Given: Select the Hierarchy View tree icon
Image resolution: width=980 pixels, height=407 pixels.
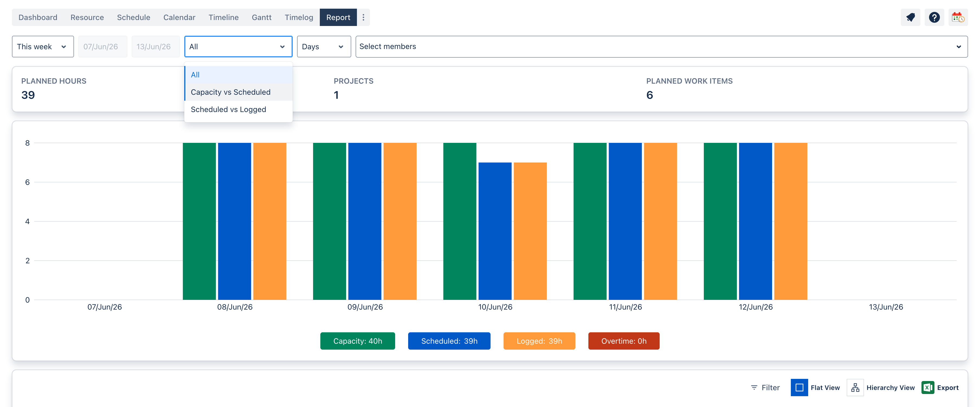Looking at the screenshot, I should (855, 388).
